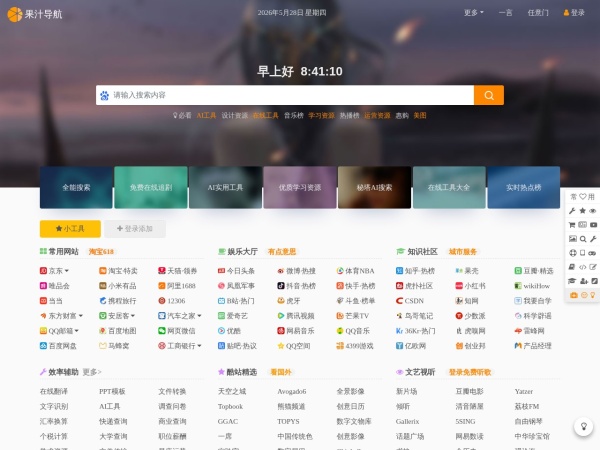Click the 登录添加 button

click(x=135, y=229)
